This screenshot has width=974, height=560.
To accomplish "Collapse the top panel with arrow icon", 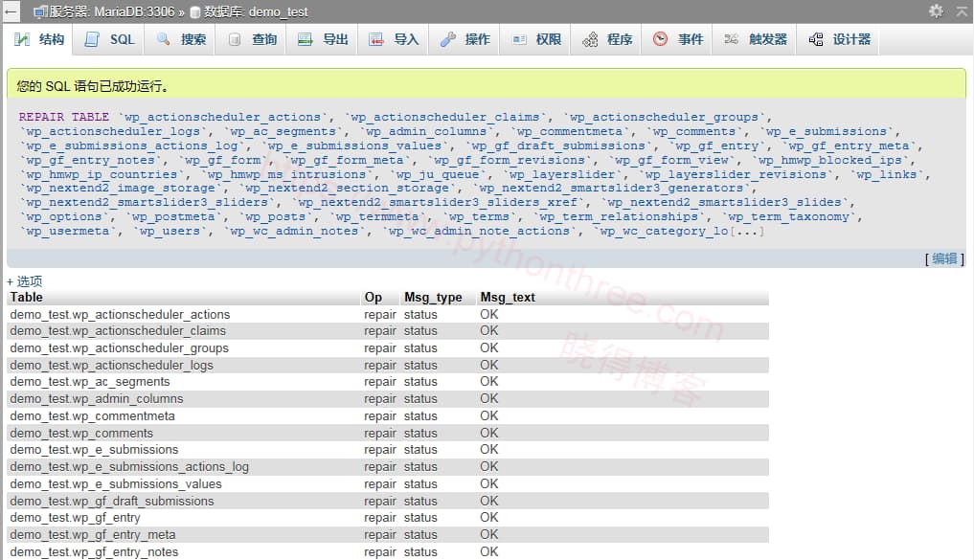I will click(962, 11).
